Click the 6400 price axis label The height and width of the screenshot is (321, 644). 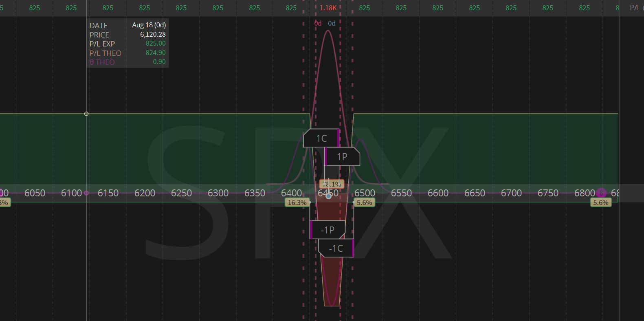pos(291,193)
